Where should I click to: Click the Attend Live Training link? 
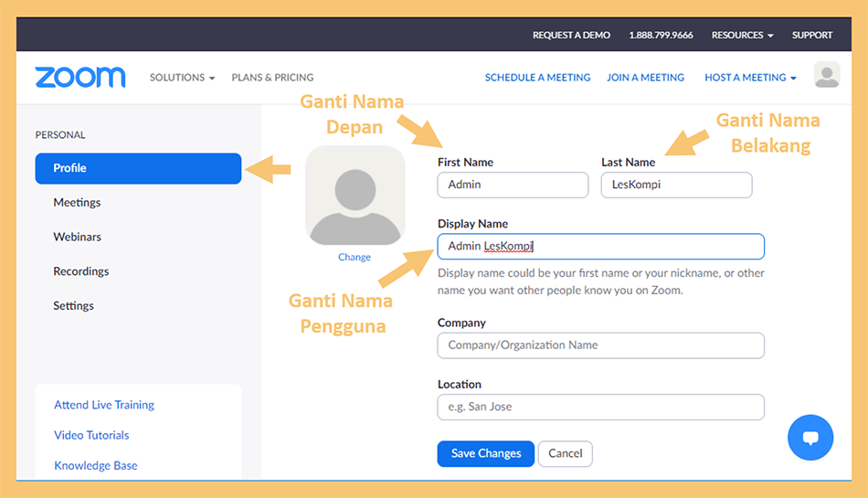(x=104, y=405)
